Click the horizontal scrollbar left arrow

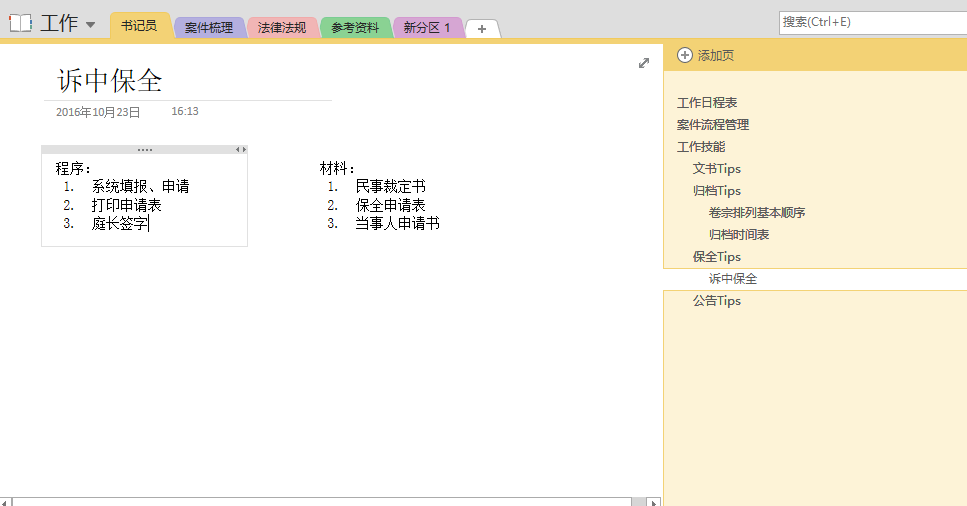pyautogui.click(x=6, y=502)
